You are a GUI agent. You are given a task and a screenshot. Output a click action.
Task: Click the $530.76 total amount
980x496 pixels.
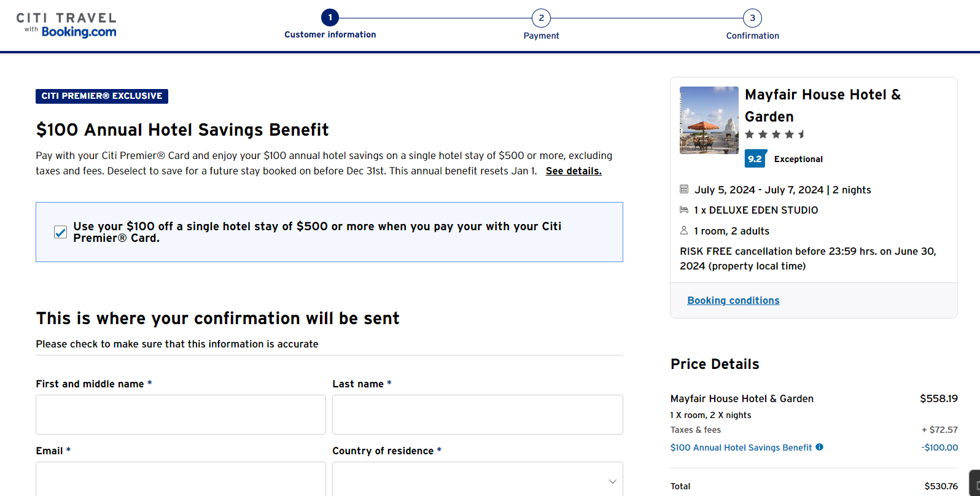pos(941,486)
